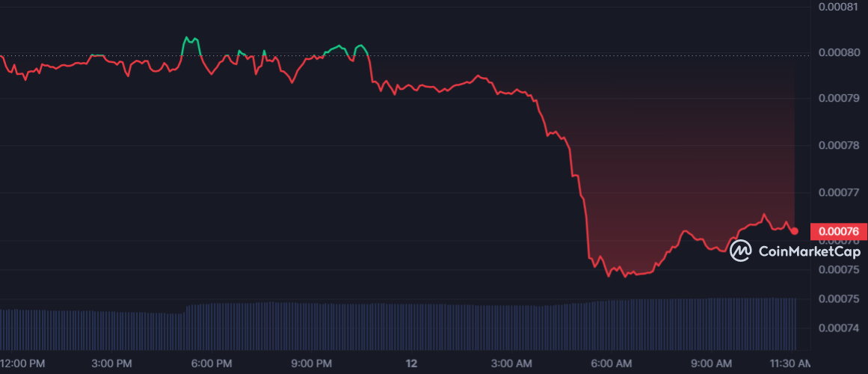The height and width of the screenshot is (374, 868).
Task: Select the 0.00080 price axis label
Action: pyautogui.click(x=839, y=55)
